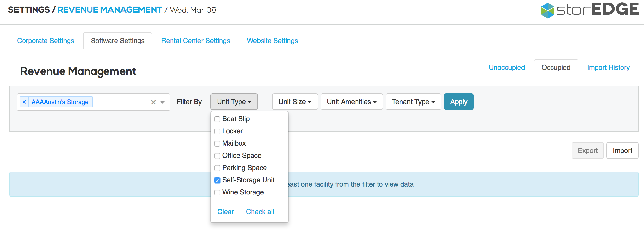Select Office Space unit type
The height and width of the screenshot is (236, 644).
(217, 156)
